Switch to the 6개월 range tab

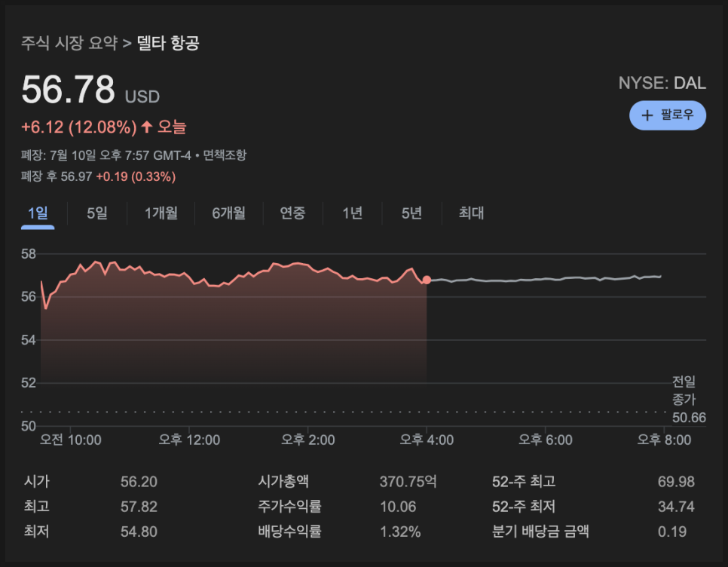(x=228, y=213)
